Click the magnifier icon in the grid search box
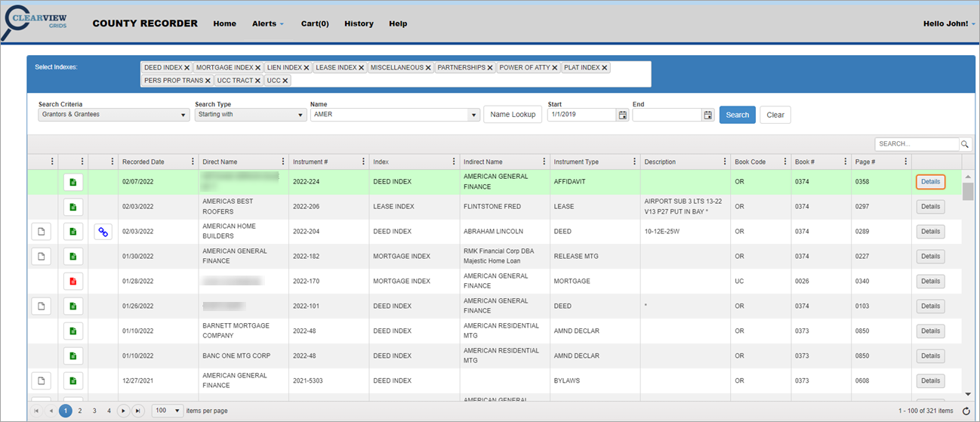 tap(965, 144)
